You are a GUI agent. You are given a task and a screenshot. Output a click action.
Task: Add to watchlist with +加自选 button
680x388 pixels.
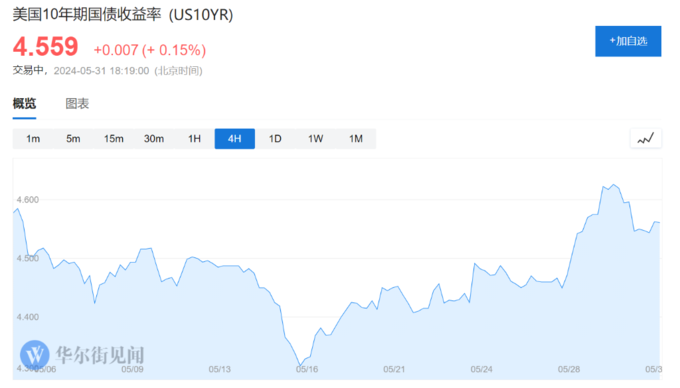pyautogui.click(x=628, y=41)
